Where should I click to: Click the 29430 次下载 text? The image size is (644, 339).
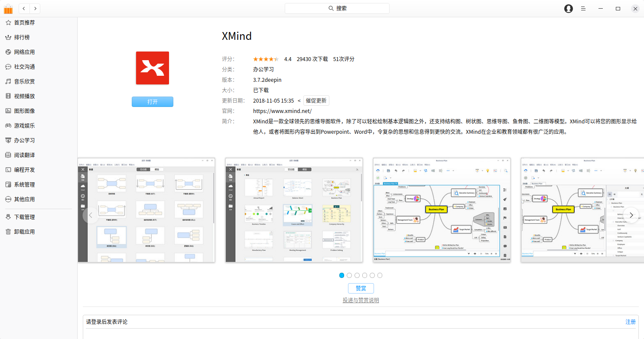[312, 59]
